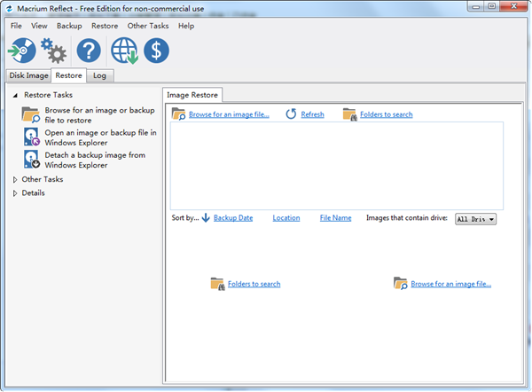Click the disk icon for Open an image in Windows Explorer
Viewport: 532px width, 392px height.
[x=32, y=137]
